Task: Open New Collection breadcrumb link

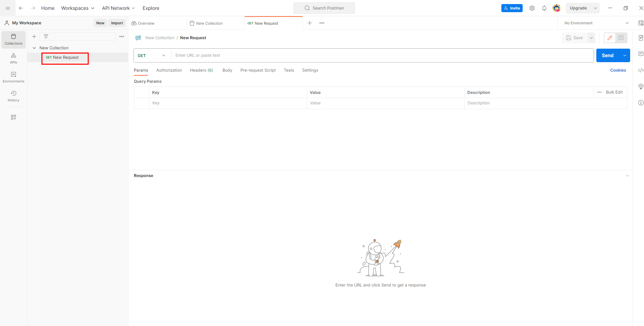Action: pyautogui.click(x=160, y=38)
